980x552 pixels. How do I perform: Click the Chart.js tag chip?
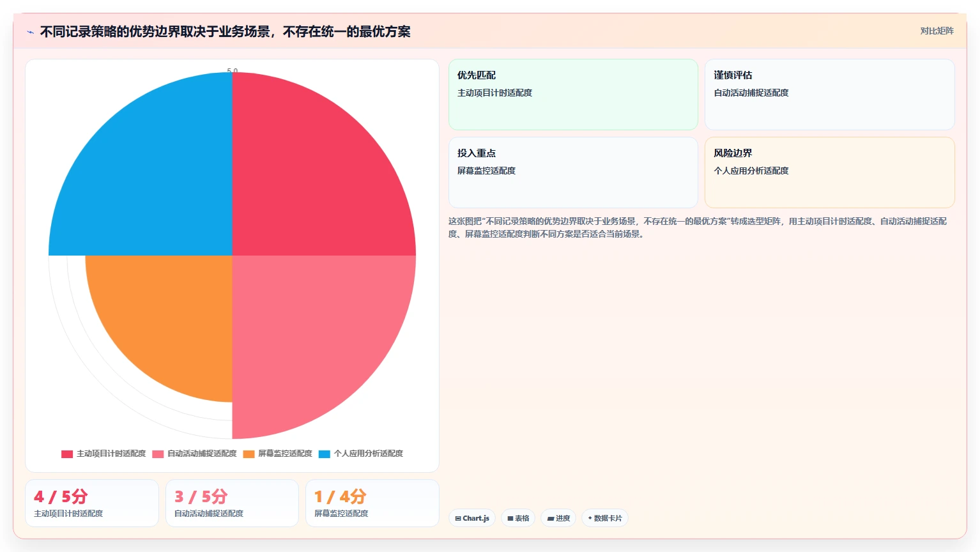point(472,518)
